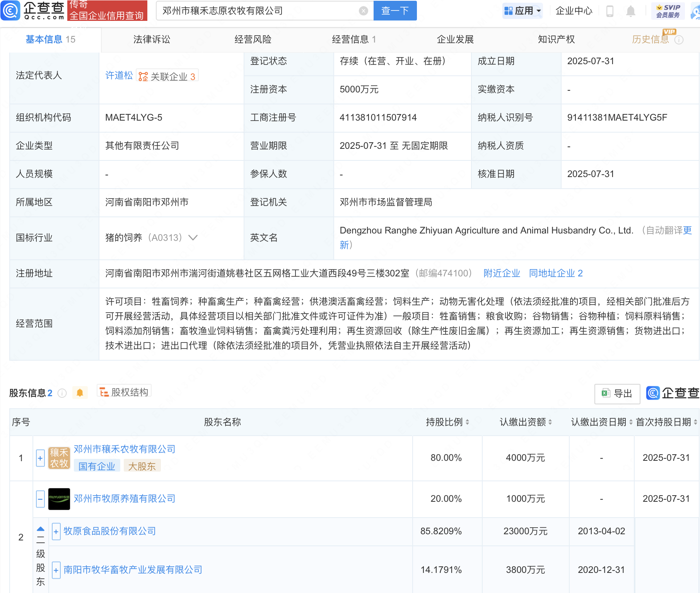The height and width of the screenshot is (593, 700).
Task: Open 邓州市牧原养殖有限公司 shareholder link
Action: (x=125, y=499)
